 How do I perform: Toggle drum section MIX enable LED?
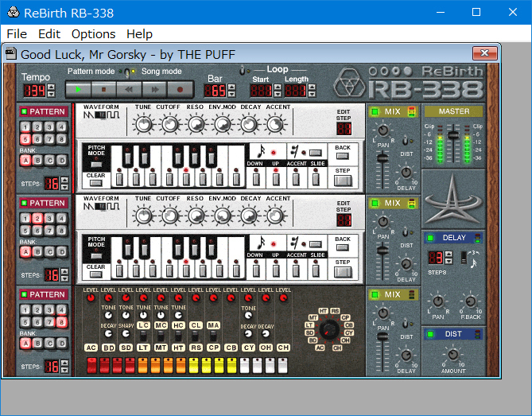coord(375,294)
